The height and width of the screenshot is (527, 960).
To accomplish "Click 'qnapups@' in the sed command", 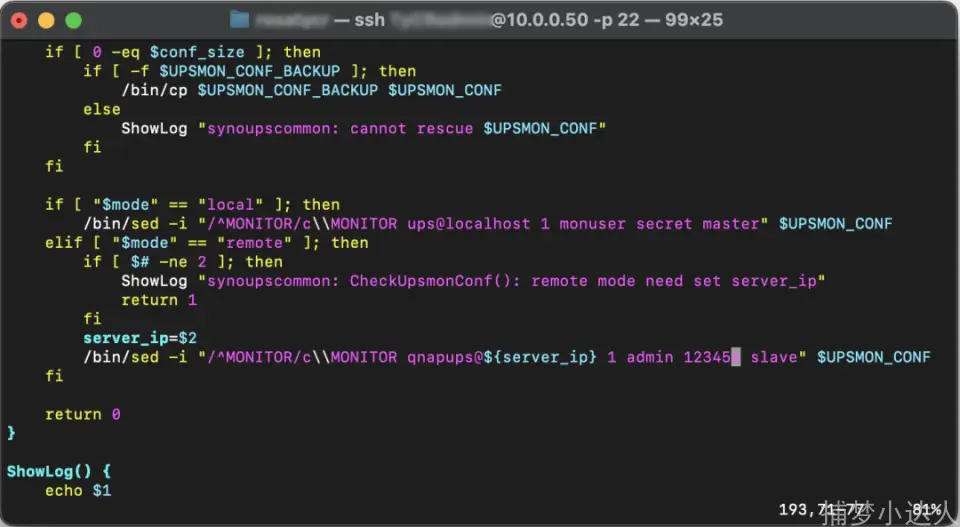I will (x=445, y=357).
